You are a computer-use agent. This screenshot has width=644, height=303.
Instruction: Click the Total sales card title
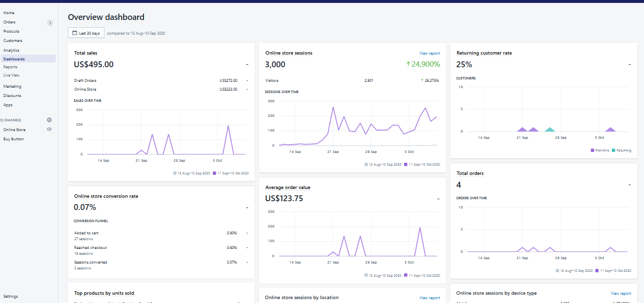(x=85, y=53)
